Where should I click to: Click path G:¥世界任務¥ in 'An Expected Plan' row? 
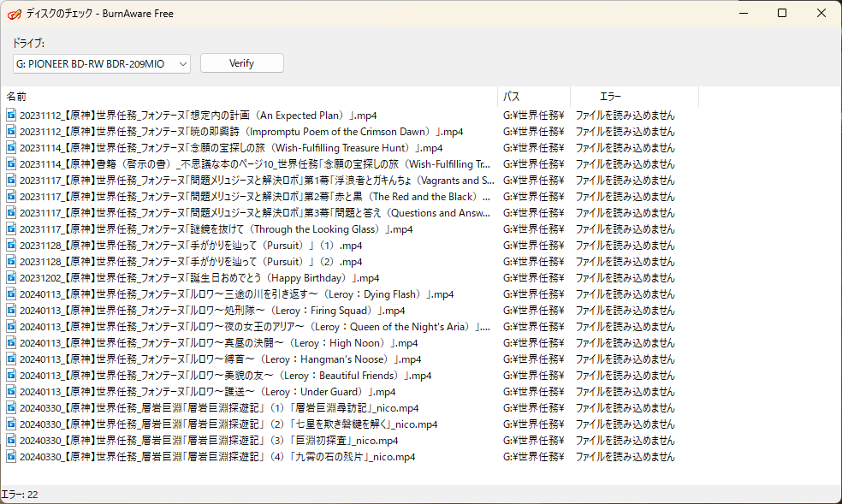click(533, 116)
